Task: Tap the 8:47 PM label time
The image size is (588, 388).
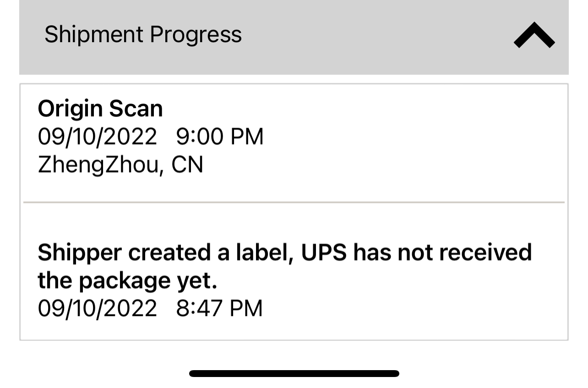Action: pos(219,308)
